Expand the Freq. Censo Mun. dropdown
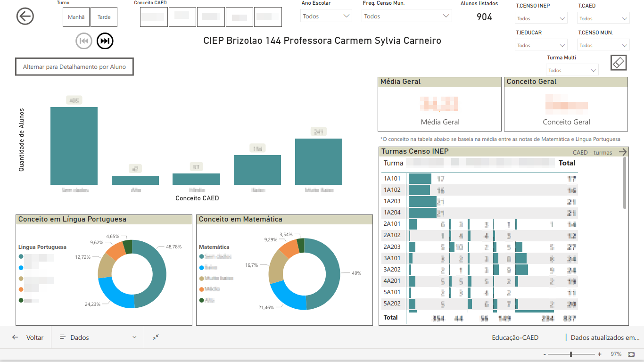Screen dimensions: 644x362 (406, 16)
